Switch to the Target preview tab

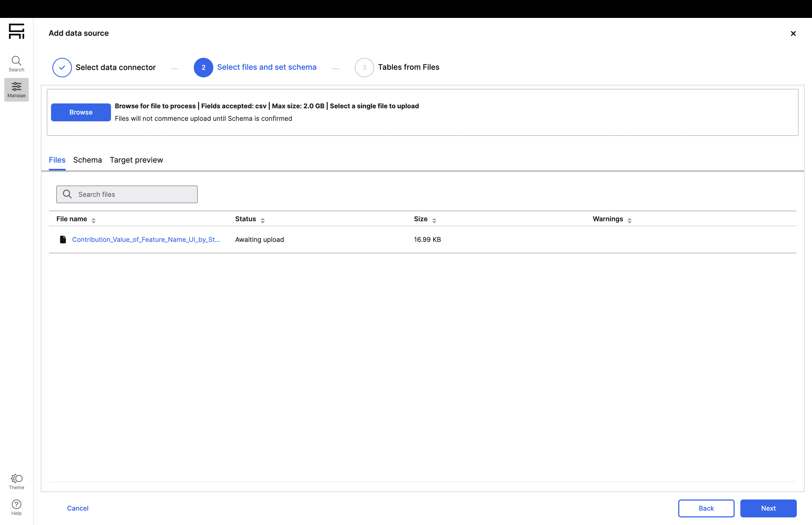[136, 160]
